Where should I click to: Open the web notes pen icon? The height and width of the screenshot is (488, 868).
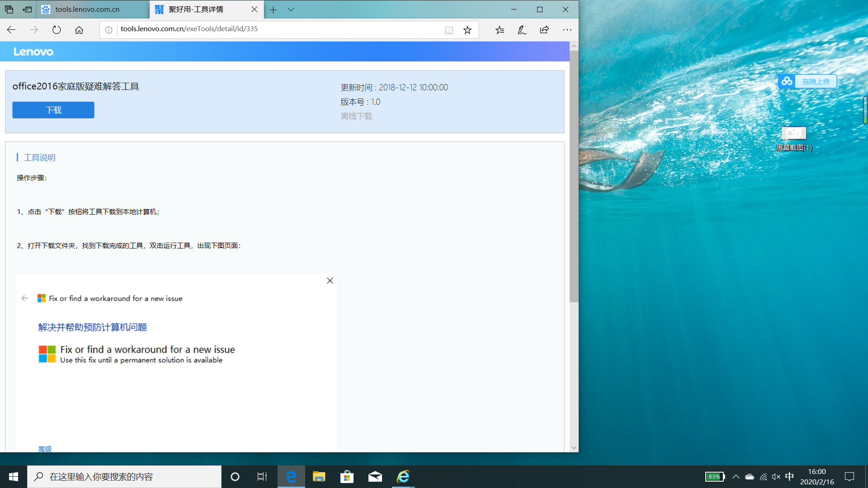coord(522,30)
